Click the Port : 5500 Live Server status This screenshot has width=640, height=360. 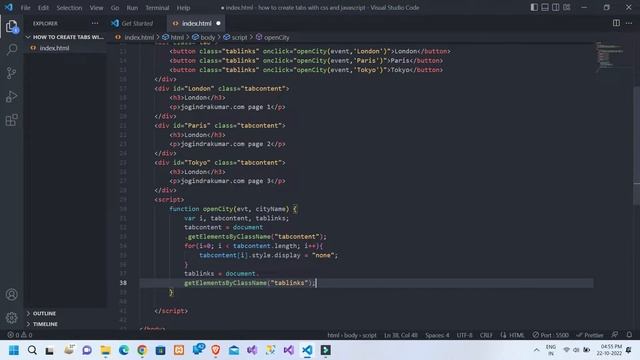point(550,335)
